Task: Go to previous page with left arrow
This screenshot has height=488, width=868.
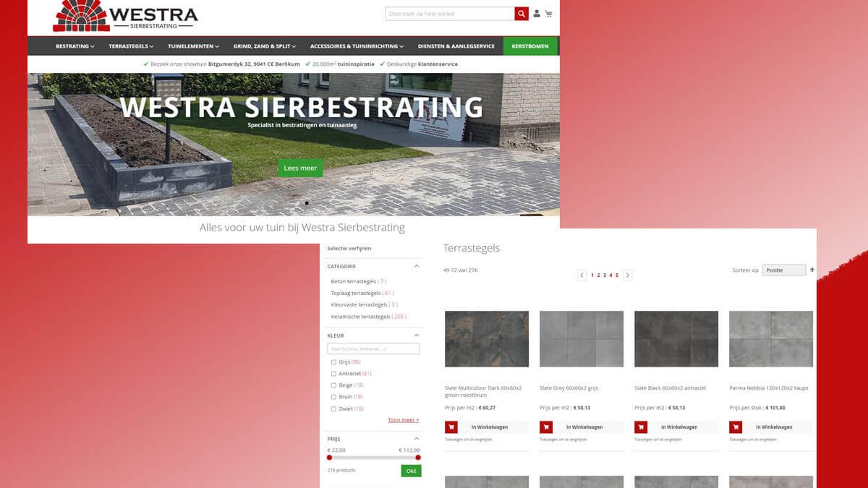Action: [582, 275]
